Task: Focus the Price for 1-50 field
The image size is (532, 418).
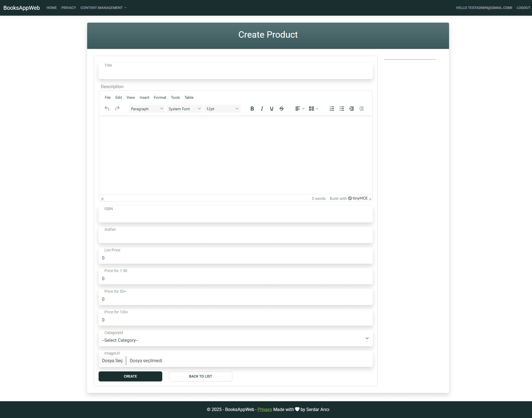Action: click(x=236, y=276)
